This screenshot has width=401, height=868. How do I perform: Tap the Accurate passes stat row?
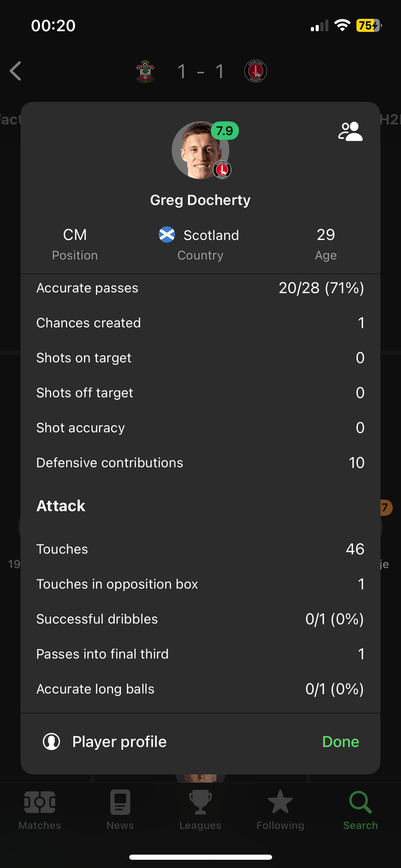point(200,288)
